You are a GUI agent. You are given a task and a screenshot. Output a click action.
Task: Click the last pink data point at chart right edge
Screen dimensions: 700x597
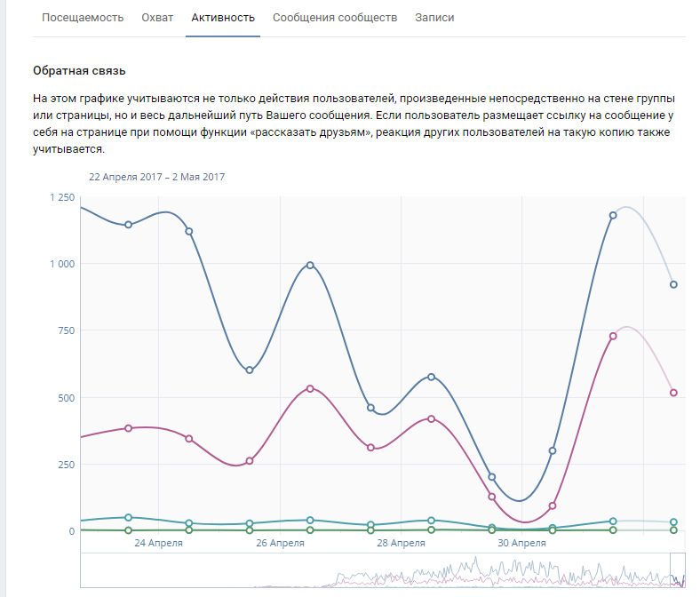pos(673,393)
